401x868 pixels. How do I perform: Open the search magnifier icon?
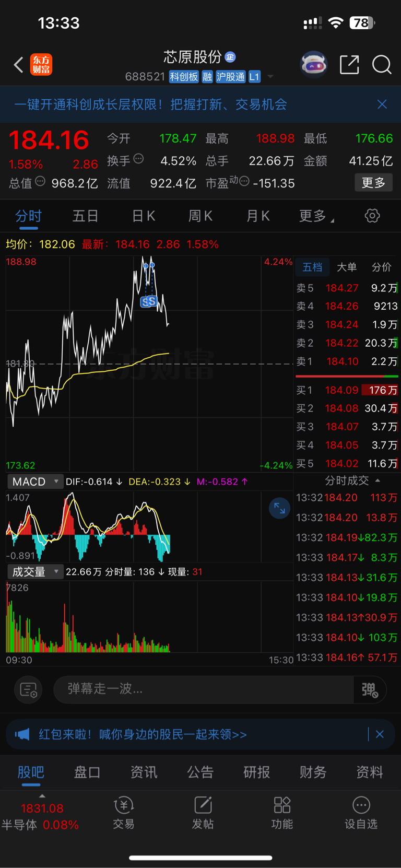(382, 65)
